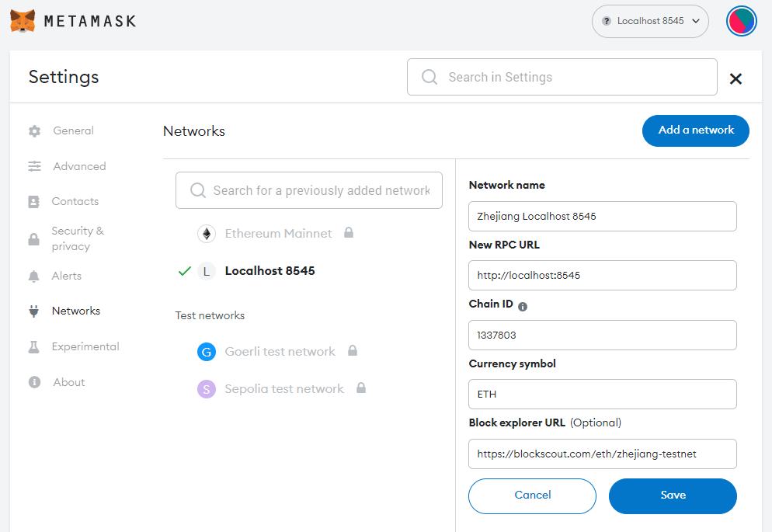
Task: Cancel the network edits
Action: coord(532,495)
